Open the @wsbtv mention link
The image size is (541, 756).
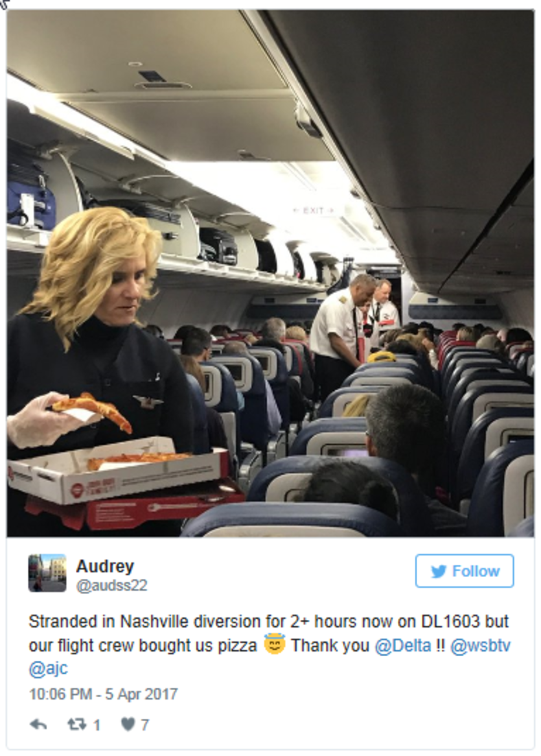480,646
